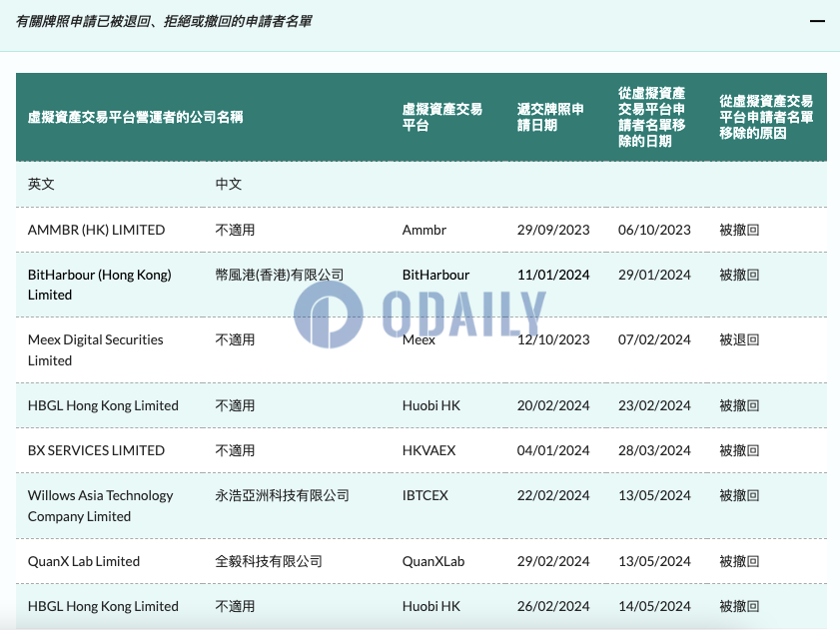
Task: Click the BitHarbour platform cell
Action: pyautogui.click(x=436, y=275)
